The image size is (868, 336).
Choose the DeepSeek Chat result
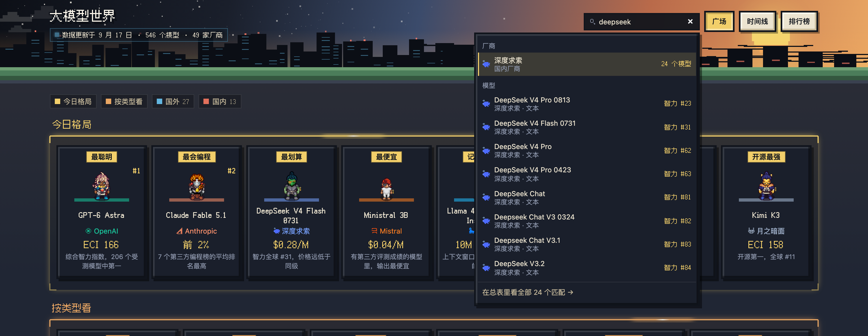click(x=587, y=197)
